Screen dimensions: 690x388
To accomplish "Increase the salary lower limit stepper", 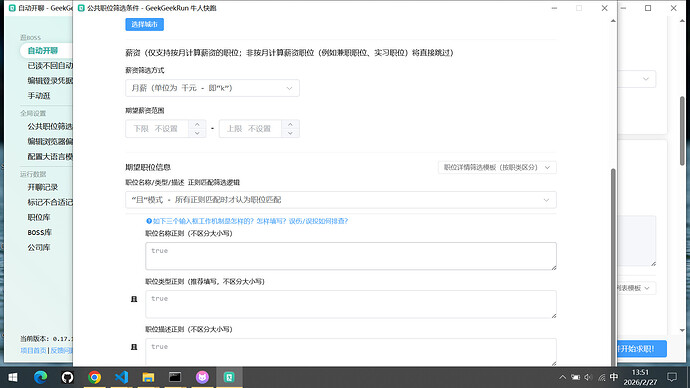I will coord(197,124).
